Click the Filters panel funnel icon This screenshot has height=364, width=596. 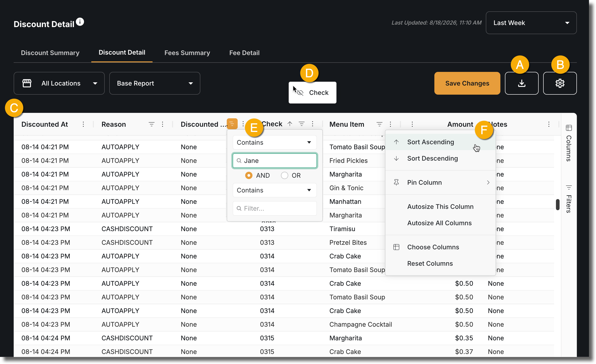point(569,187)
